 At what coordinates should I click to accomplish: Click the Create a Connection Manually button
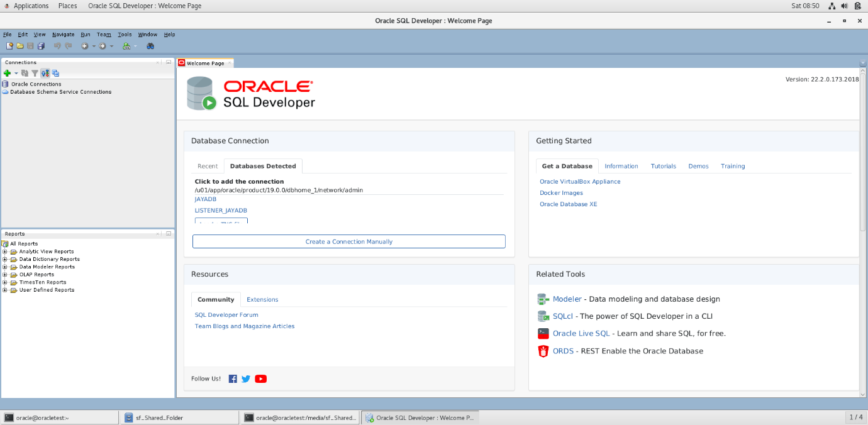coord(348,241)
